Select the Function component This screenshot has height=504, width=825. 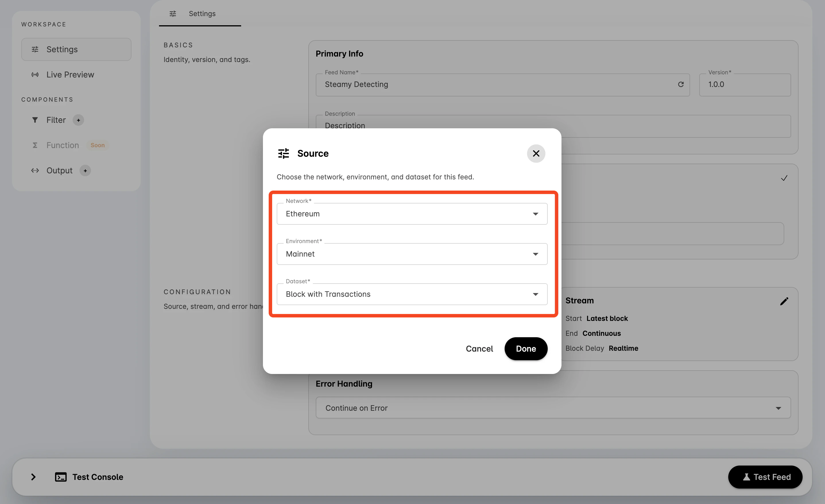63,145
